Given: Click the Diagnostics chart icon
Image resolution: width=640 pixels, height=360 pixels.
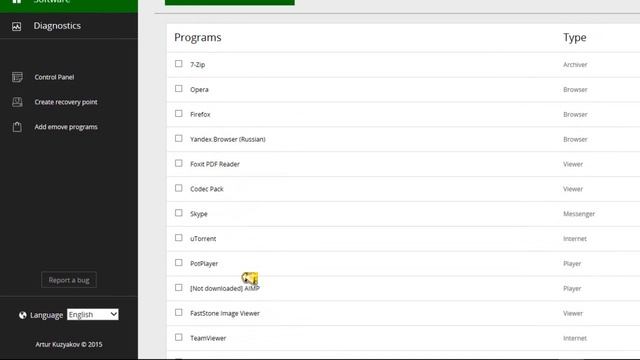Looking at the screenshot, I should coord(17,27).
